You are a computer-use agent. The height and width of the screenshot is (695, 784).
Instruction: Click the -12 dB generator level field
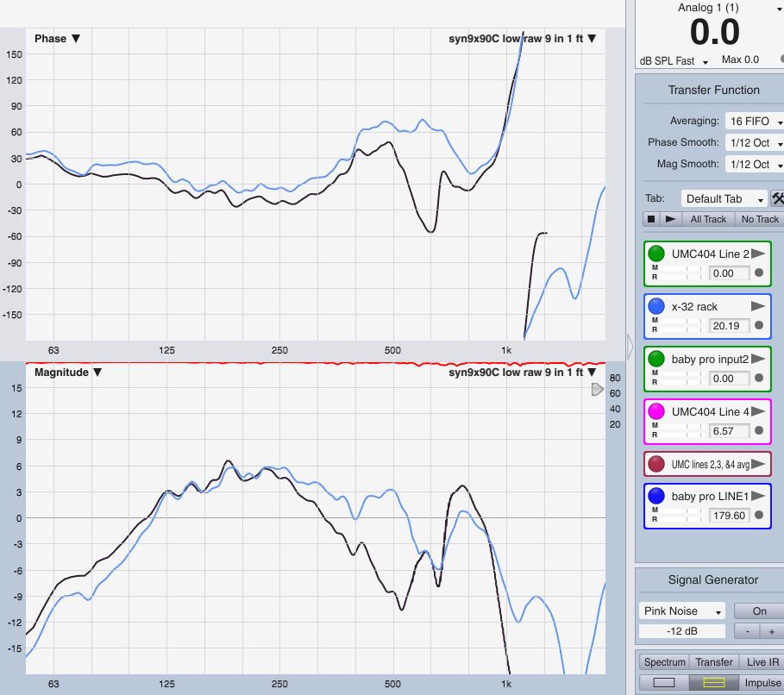[682, 631]
